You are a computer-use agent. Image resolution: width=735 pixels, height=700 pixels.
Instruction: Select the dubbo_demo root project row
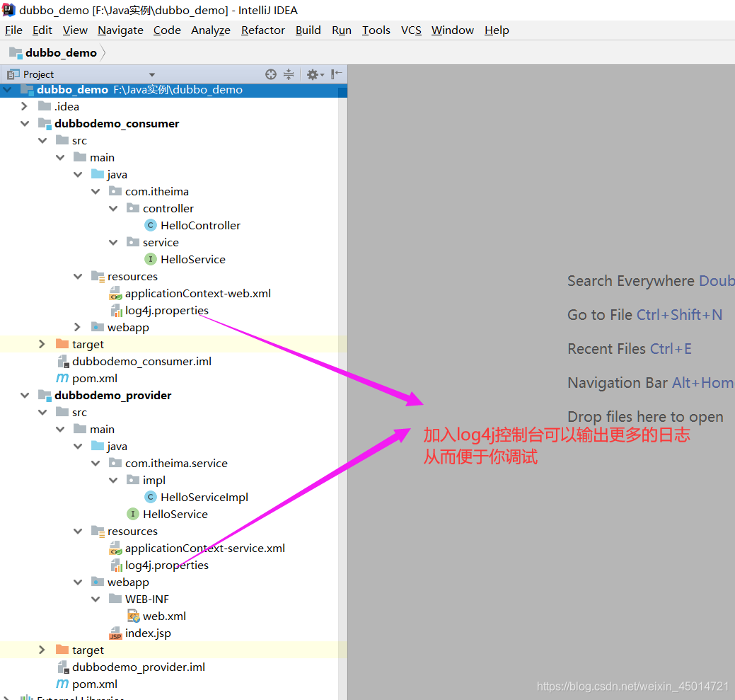pyautogui.click(x=173, y=90)
